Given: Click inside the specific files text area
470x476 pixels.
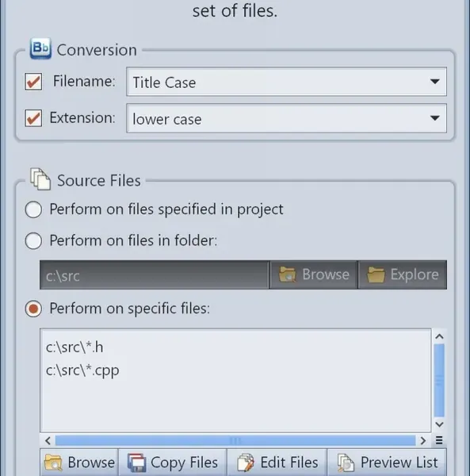Looking at the screenshot, I should tap(235, 380).
